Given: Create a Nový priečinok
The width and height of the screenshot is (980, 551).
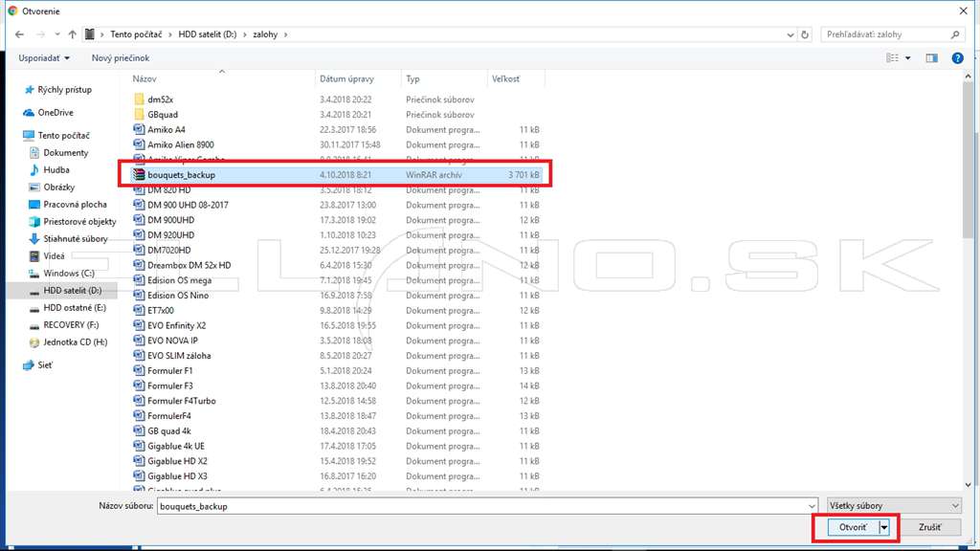Looking at the screenshot, I should pos(120,58).
